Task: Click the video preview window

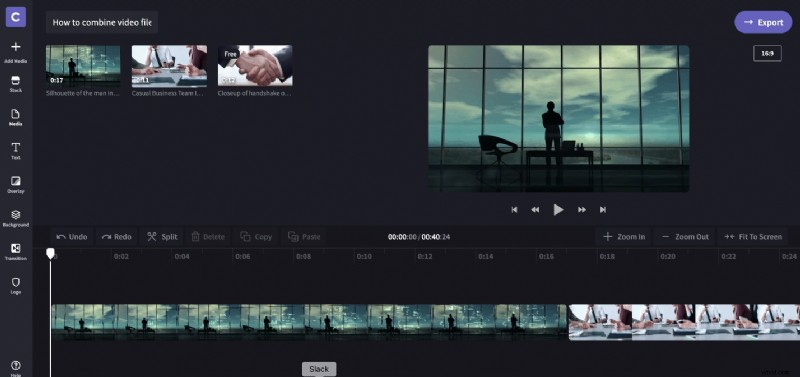Action: click(559, 118)
